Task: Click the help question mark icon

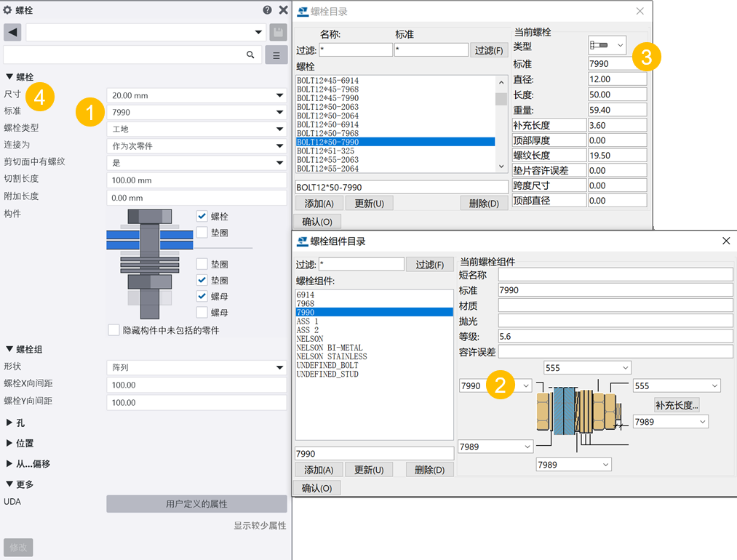Action: (267, 10)
